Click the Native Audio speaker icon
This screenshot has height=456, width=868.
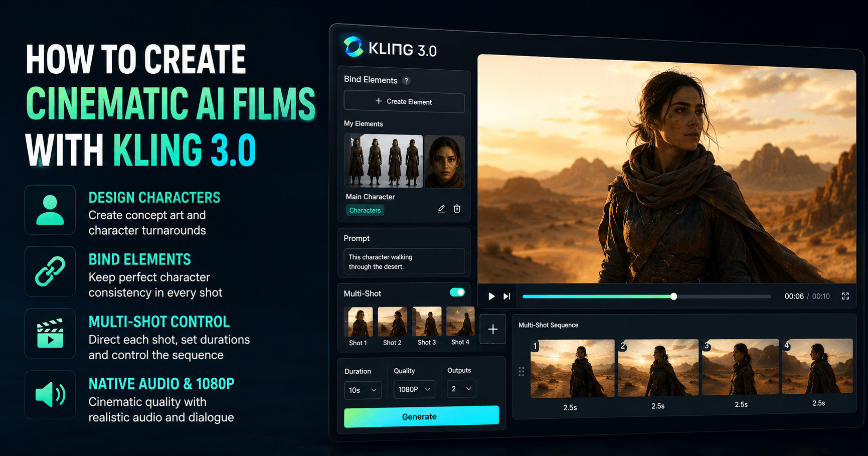50,395
